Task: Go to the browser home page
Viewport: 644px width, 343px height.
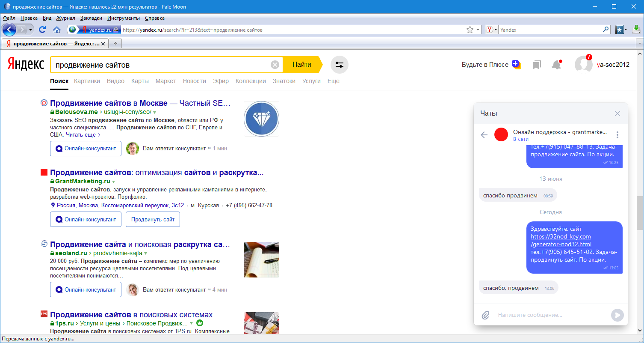Action: tap(56, 30)
